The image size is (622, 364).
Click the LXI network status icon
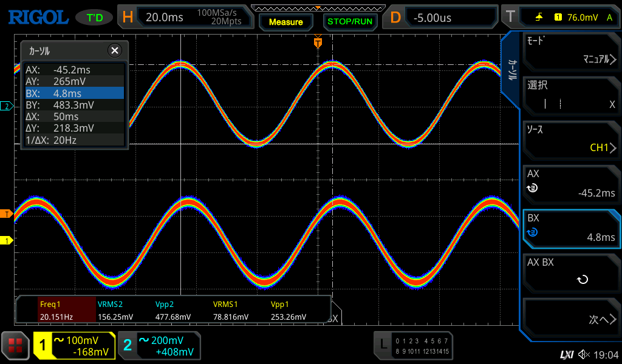pos(566,354)
